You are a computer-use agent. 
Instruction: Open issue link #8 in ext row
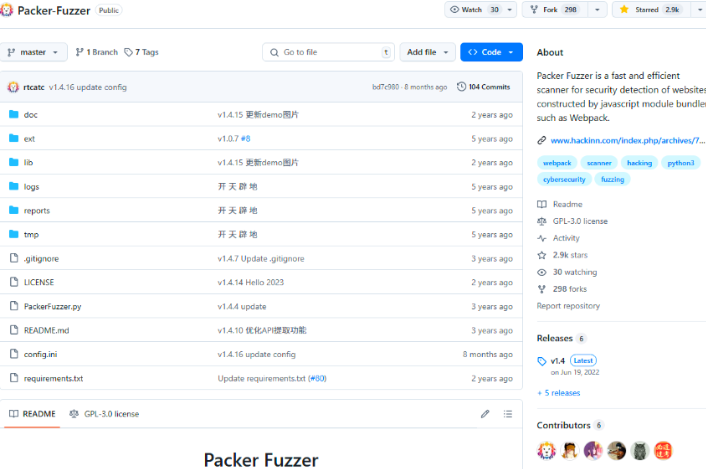tap(245, 139)
